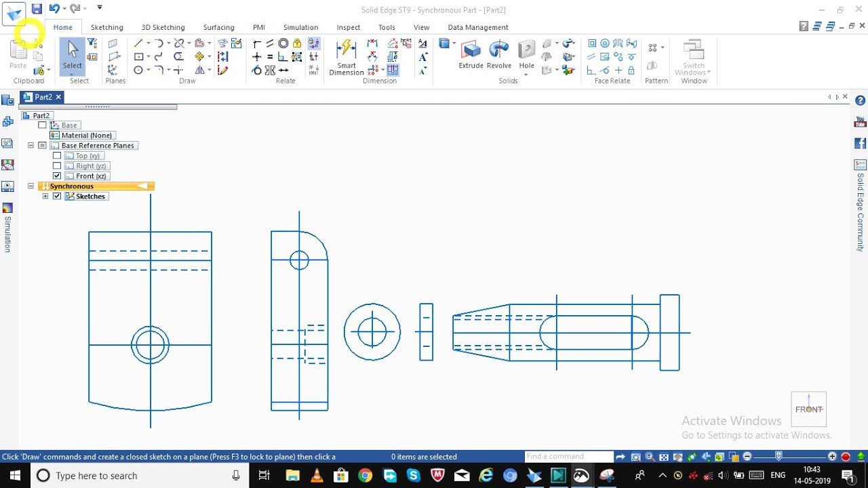The image size is (868, 488).
Task: Click the Undo icon
Action: point(54,9)
